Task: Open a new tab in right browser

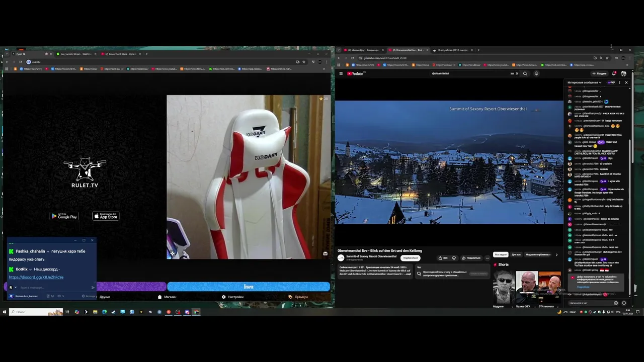Action: 478,50
